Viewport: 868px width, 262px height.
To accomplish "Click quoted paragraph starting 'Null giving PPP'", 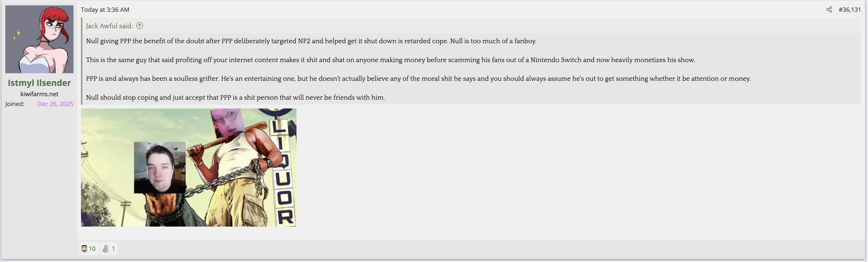I will coord(311,41).
